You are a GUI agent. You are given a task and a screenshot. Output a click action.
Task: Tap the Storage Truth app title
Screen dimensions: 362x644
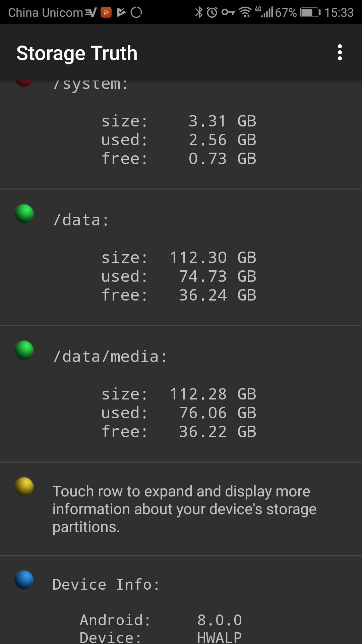coord(77,53)
